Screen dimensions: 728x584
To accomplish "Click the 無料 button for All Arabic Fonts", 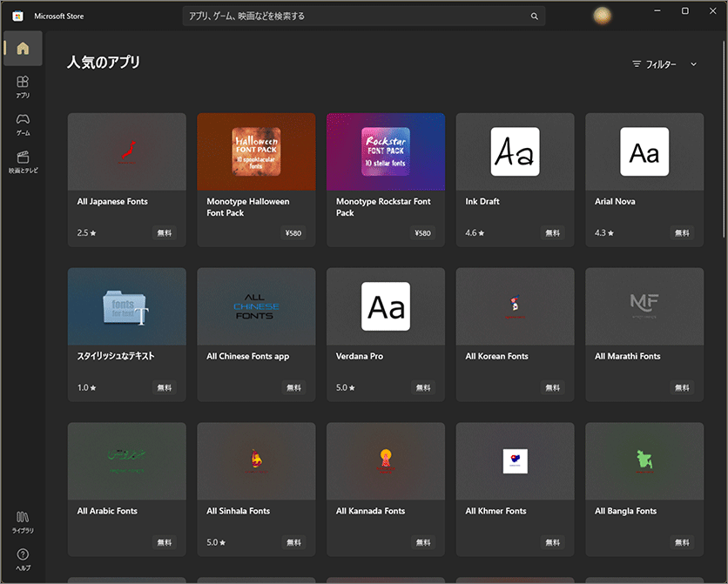I will pos(165,542).
